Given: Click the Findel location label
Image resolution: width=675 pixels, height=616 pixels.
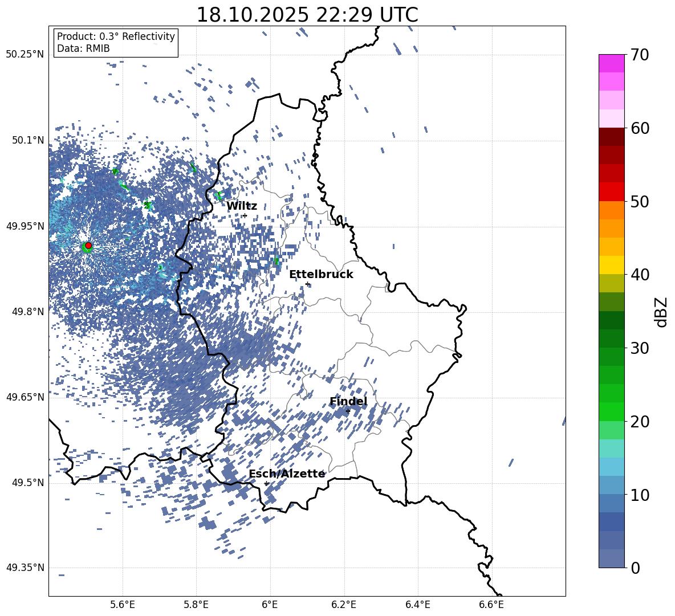Looking at the screenshot, I should coord(348,401).
